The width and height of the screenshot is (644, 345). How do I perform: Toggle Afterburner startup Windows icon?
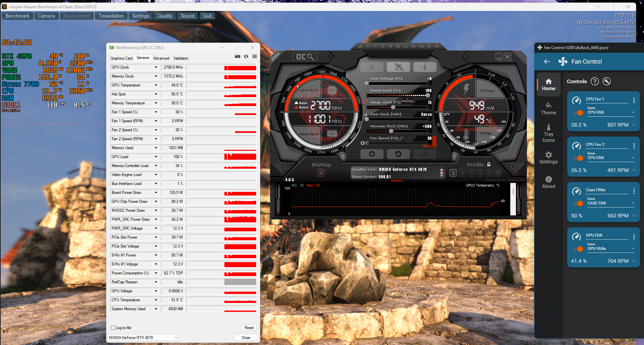pyautogui.click(x=321, y=173)
